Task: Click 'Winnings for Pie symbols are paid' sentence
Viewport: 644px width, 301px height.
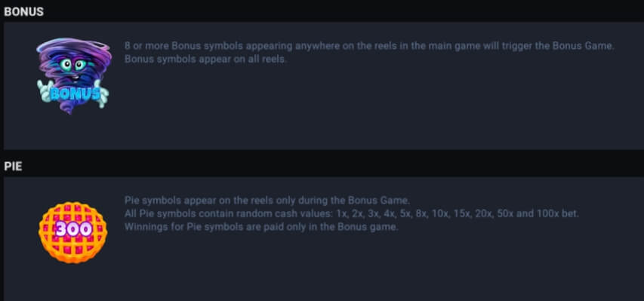Action: [x=261, y=227]
